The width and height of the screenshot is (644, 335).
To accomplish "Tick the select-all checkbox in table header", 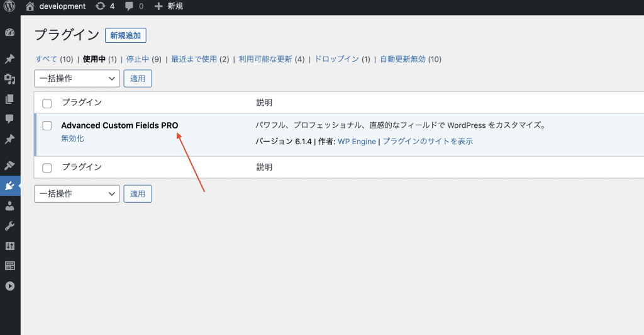I will (x=47, y=103).
